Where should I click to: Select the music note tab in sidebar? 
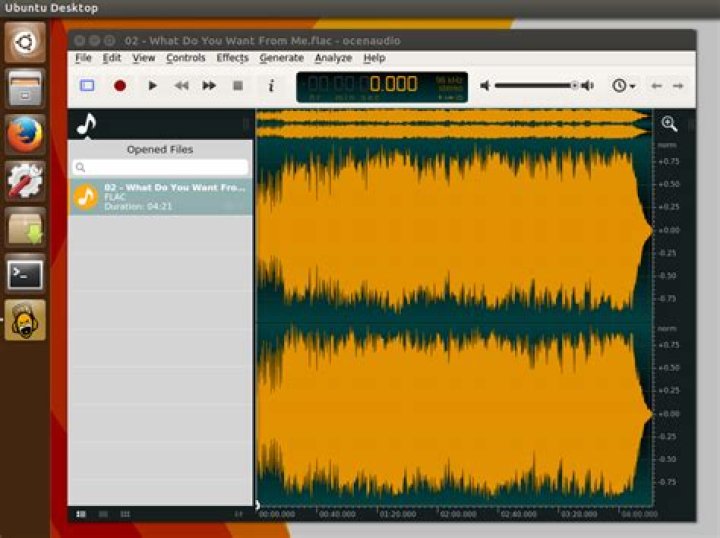86,124
